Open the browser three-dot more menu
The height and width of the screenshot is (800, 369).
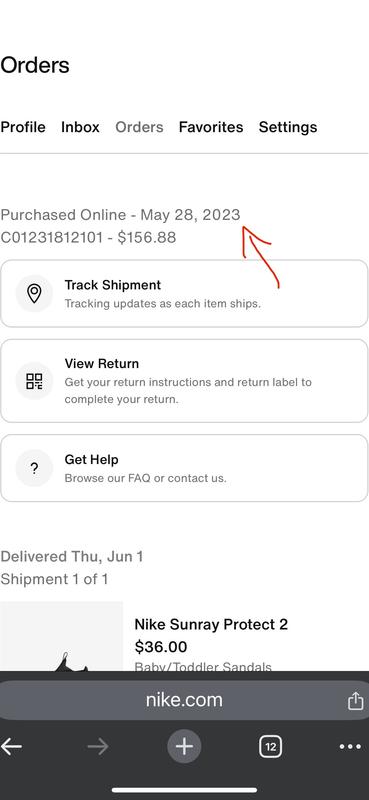click(350, 747)
